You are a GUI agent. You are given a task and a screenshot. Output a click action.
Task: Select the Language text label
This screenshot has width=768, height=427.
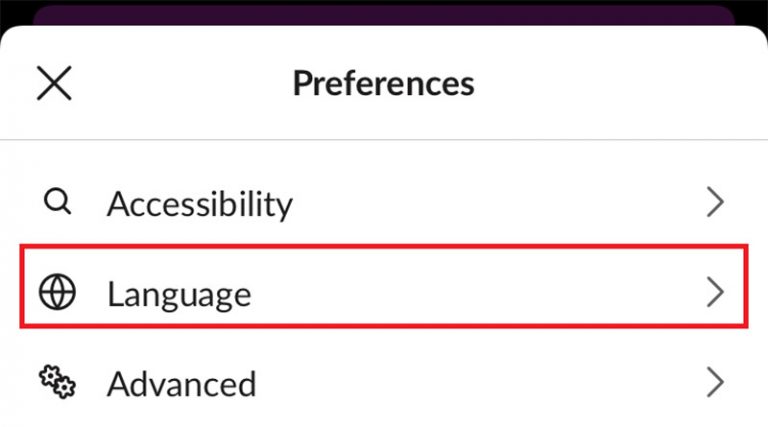[x=179, y=294]
